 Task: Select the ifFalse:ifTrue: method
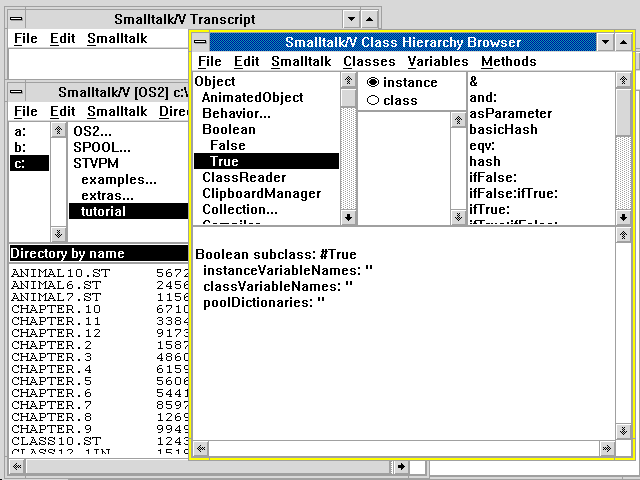pyautogui.click(x=513, y=193)
